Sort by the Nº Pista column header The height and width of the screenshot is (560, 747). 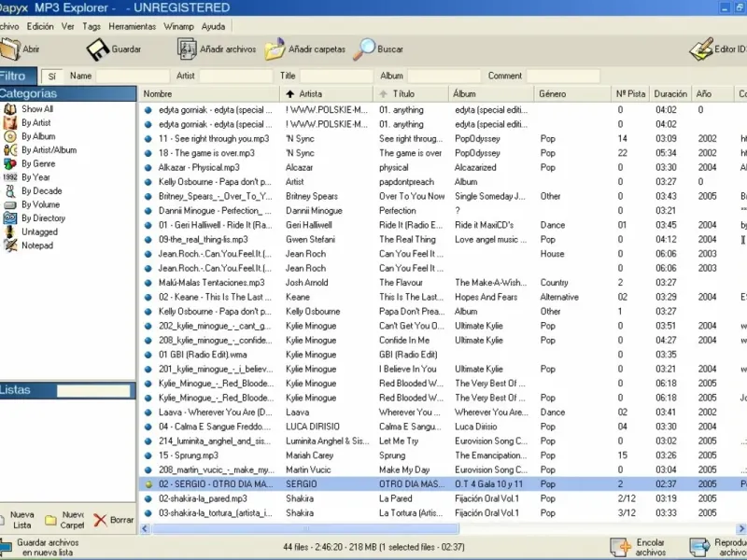coord(630,94)
